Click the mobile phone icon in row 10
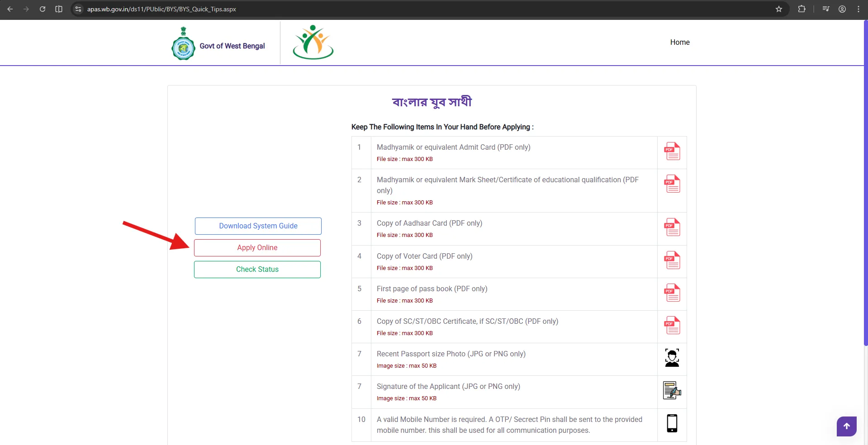868x445 pixels. pyautogui.click(x=672, y=424)
